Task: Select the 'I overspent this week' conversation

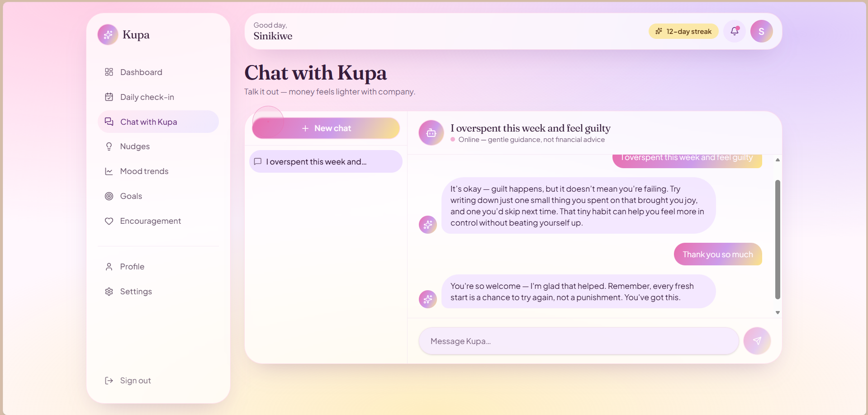Action: click(326, 161)
